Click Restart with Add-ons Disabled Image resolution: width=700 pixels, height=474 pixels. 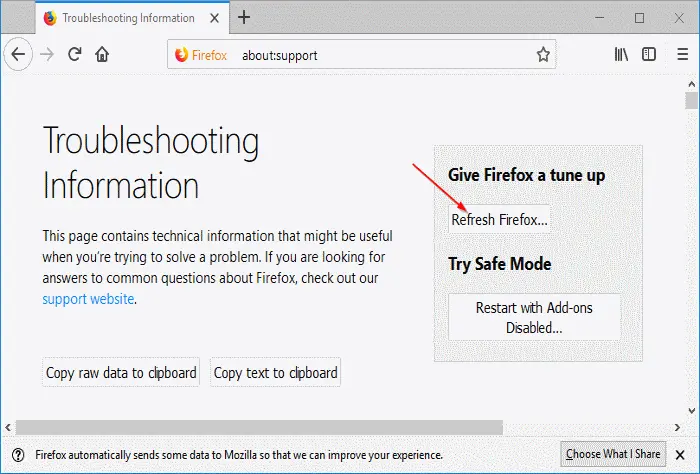click(x=534, y=317)
